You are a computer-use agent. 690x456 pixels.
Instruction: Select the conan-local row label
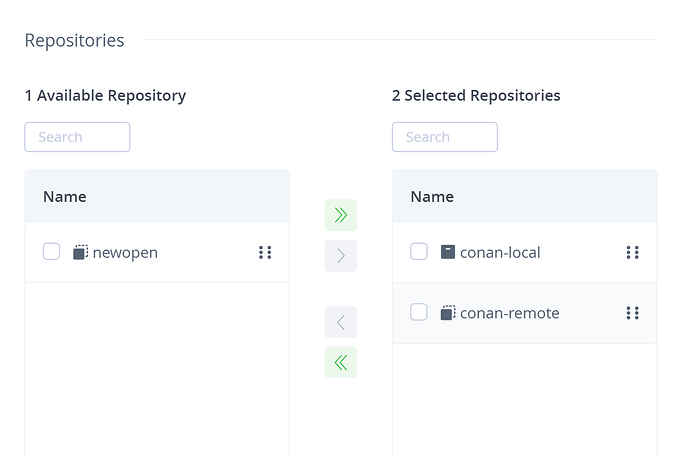[x=500, y=252]
